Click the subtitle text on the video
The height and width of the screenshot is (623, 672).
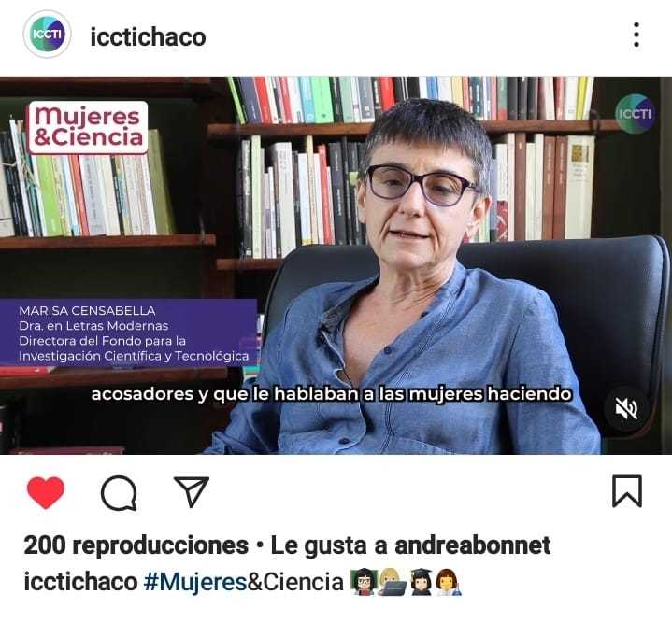click(x=331, y=394)
